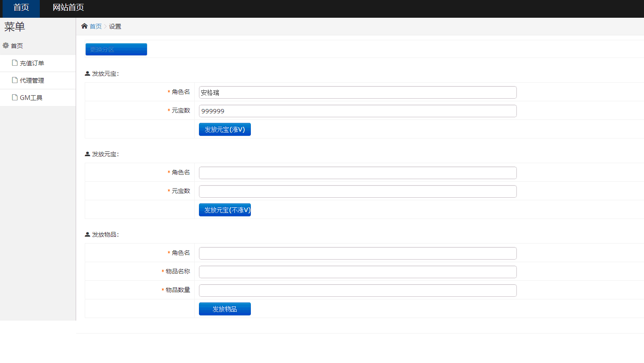644x363 pixels.
Task: Click the document icon next to 代理管理
Action: click(x=15, y=80)
